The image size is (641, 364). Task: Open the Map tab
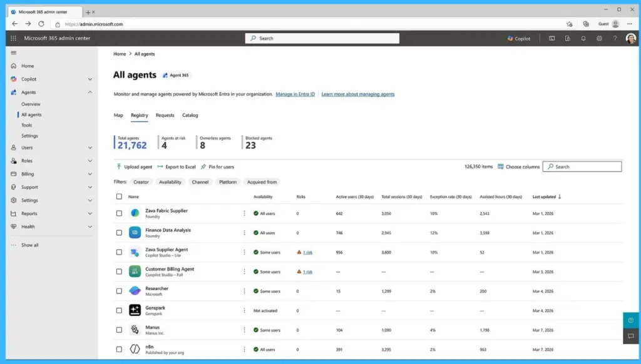click(119, 115)
